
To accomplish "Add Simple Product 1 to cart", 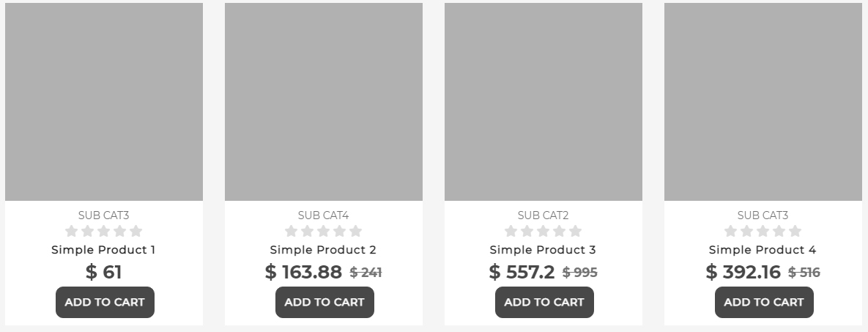I will [105, 302].
